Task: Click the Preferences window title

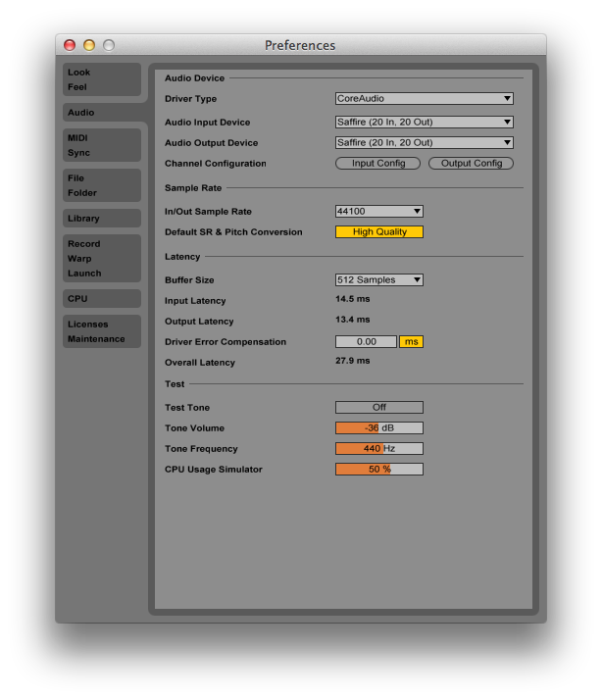Action: [300, 45]
